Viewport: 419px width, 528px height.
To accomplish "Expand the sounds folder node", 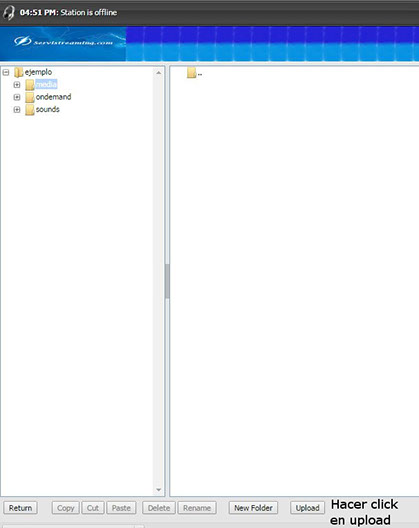I will 17,109.
